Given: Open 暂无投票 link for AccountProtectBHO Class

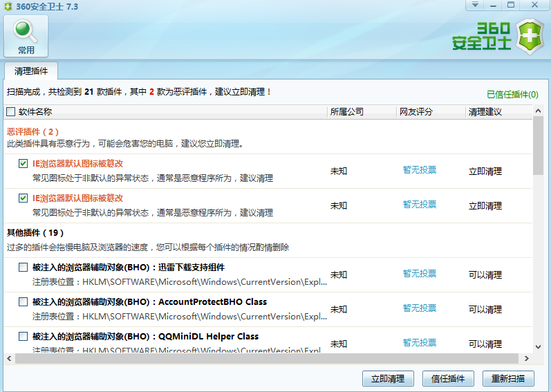Looking at the screenshot, I should pyautogui.click(x=420, y=308).
